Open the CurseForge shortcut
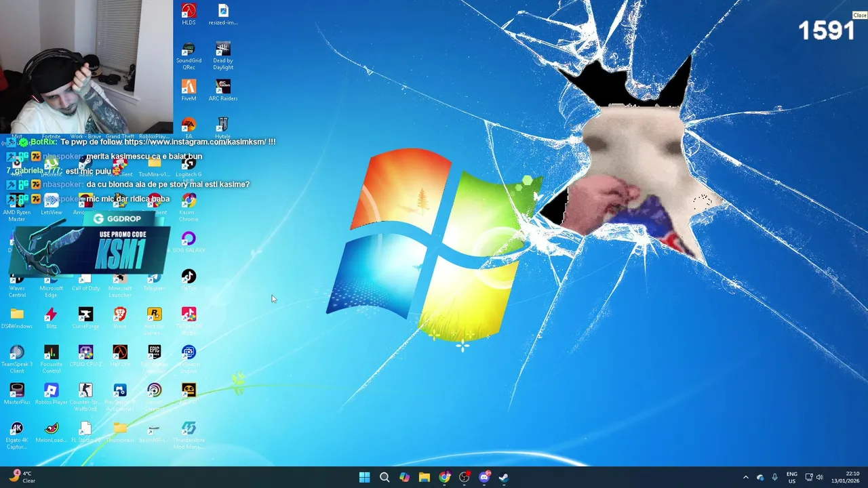The image size is (868, 488). tap(85, 318)
